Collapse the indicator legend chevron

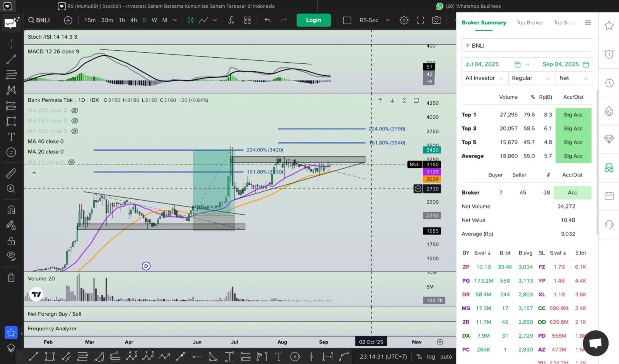pos(34,173)
